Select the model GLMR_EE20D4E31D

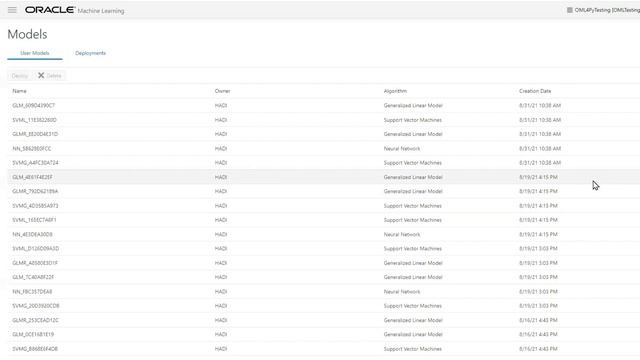[x=35, y=134]
